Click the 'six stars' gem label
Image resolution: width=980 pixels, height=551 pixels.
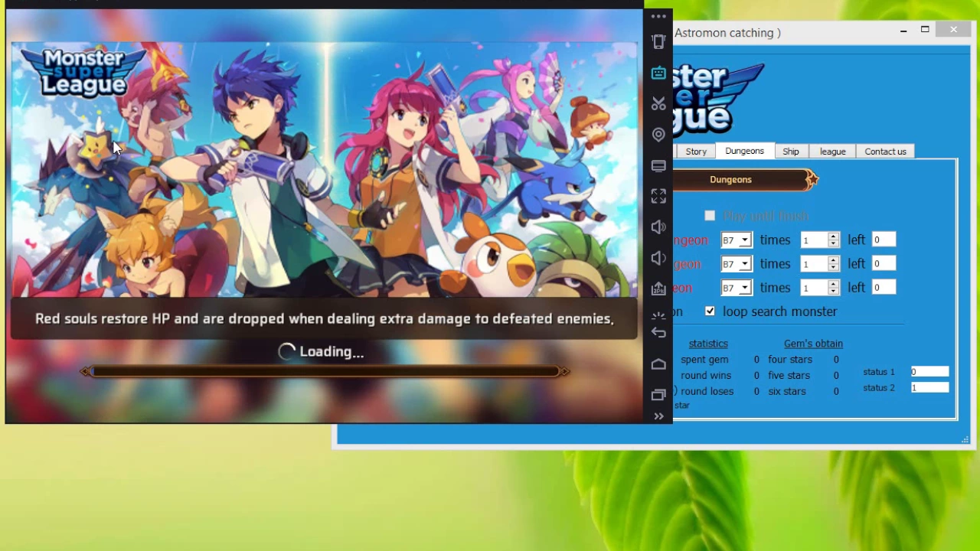pos(787,392)
